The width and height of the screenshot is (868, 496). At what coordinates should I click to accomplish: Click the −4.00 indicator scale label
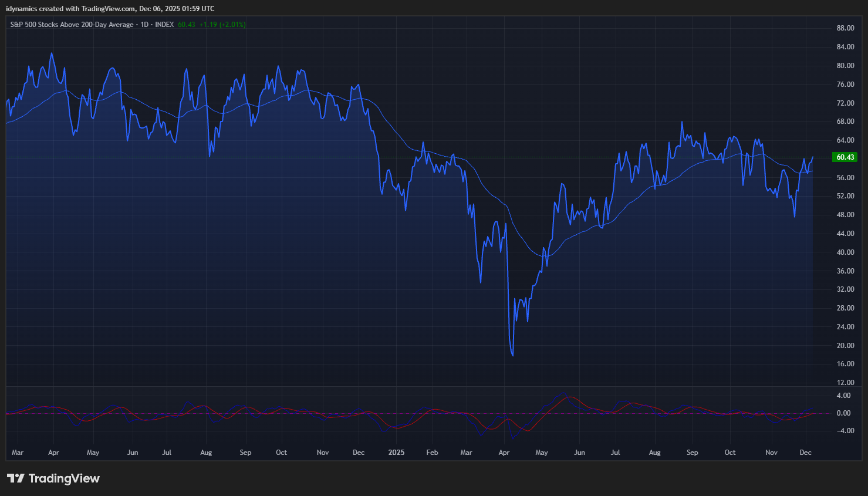pos(842,431)
